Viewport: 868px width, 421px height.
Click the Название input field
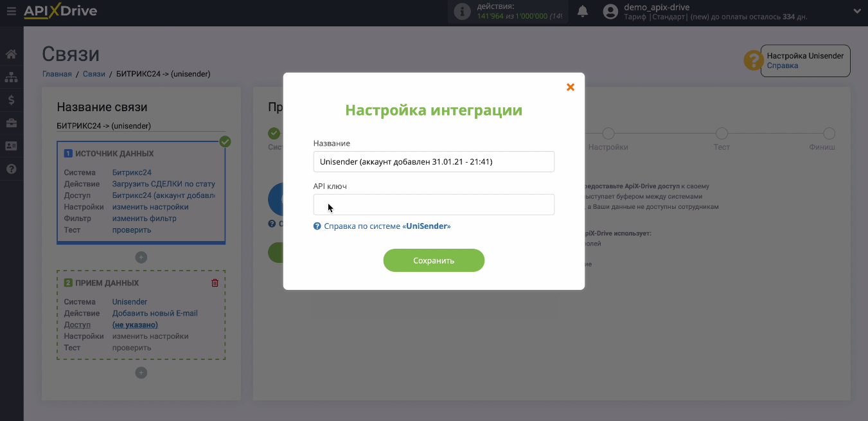click(434, 161)
